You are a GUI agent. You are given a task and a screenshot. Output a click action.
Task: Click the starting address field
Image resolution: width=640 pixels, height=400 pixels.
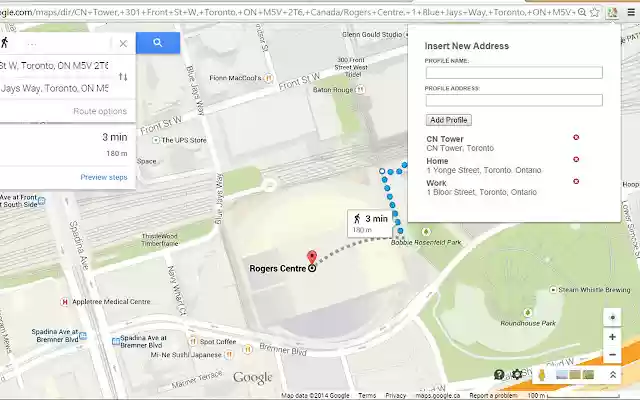[x=54, y=66]
